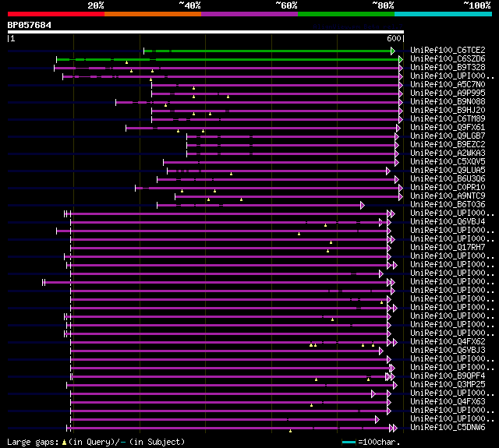Select the UniRef100_B9QPF4 label

[x=448, y=376]
